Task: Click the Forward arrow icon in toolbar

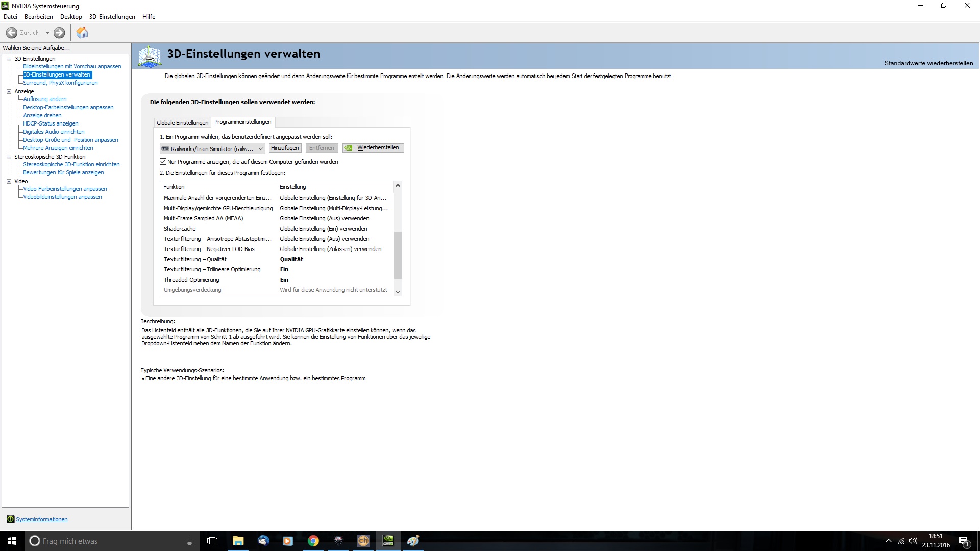Action: pyautogui.click(x=59, y=33)
